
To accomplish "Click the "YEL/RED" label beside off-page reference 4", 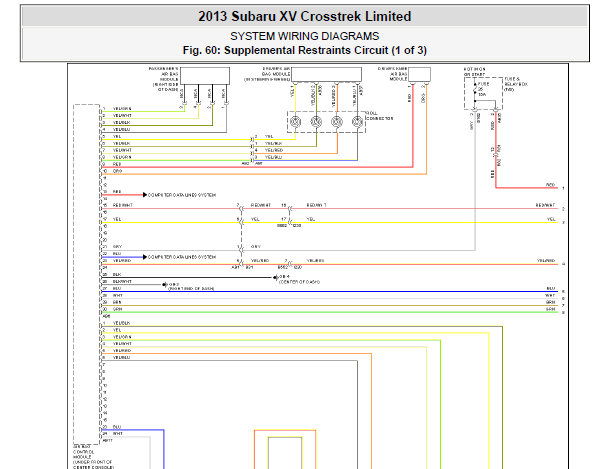I will [546, 261].
